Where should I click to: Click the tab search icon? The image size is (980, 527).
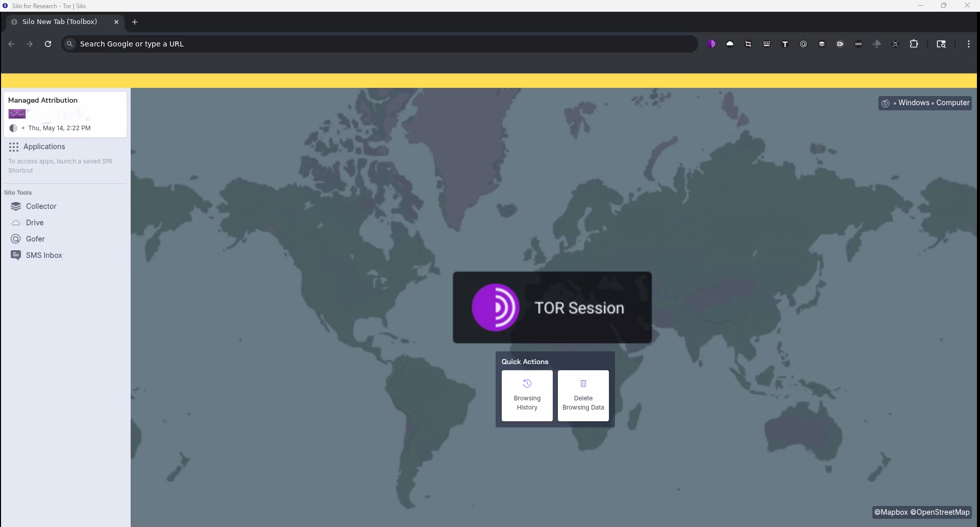[941, 44]
